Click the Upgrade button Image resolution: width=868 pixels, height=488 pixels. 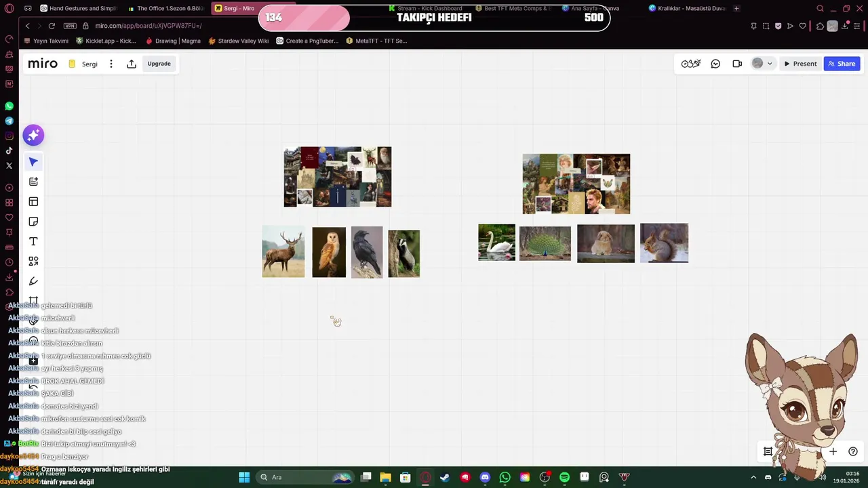point(159,64)
